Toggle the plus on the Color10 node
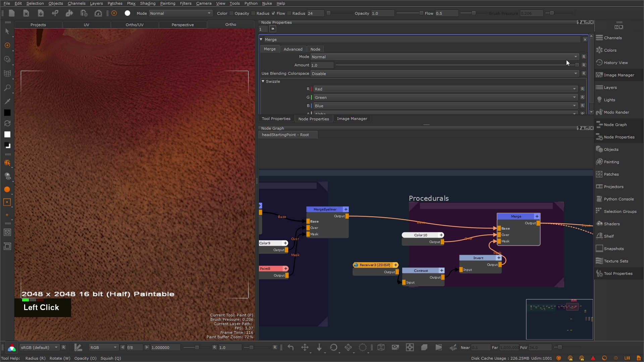 pos(441,235)
